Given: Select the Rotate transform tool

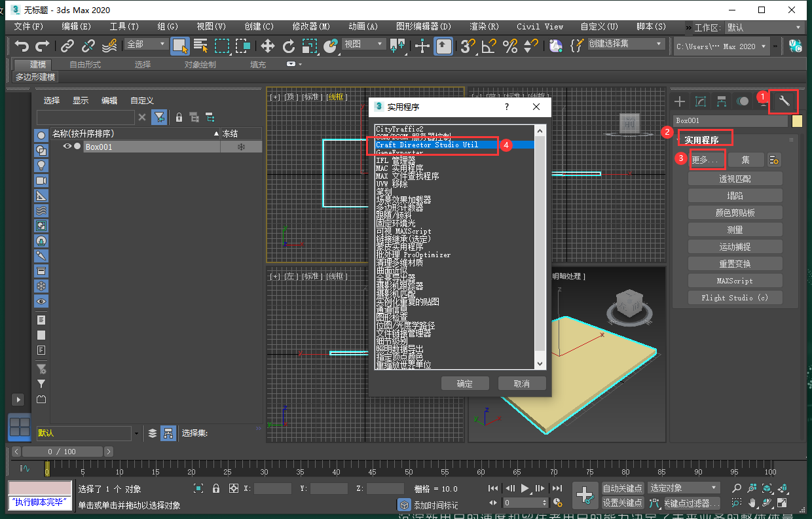Looking at the screenshot, I should point(289,46).
